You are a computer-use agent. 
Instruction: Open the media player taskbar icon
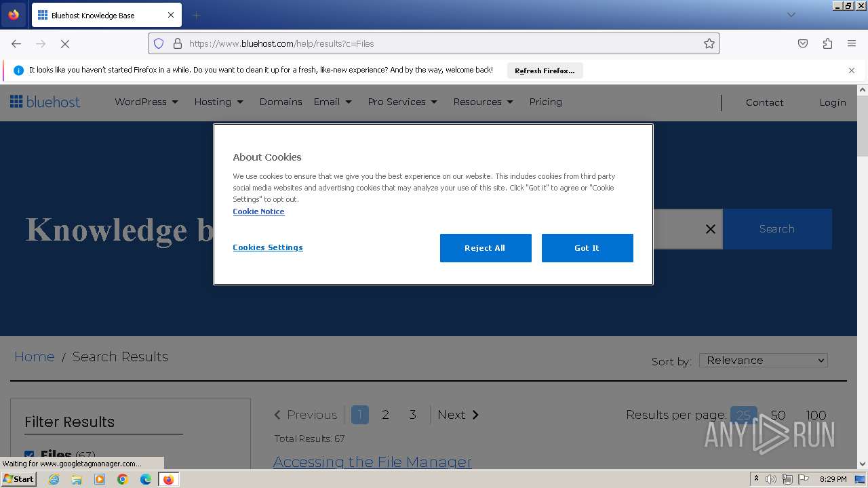100,479
